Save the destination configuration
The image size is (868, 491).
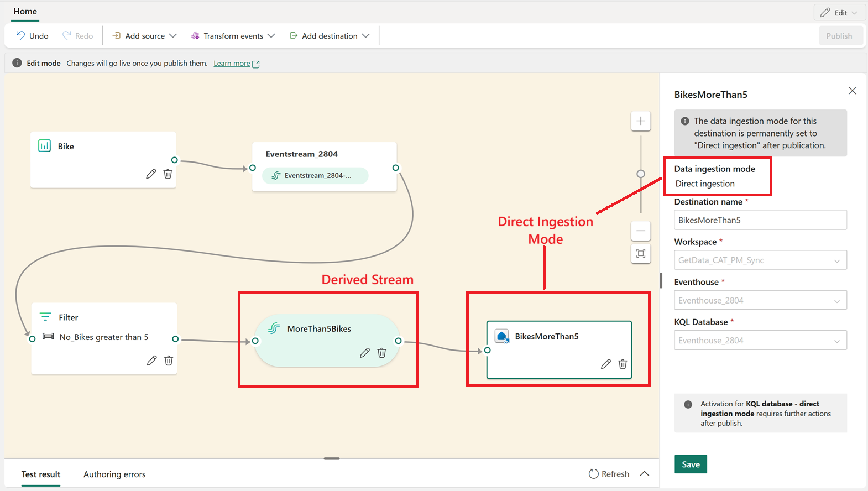[x=691, y=464]
